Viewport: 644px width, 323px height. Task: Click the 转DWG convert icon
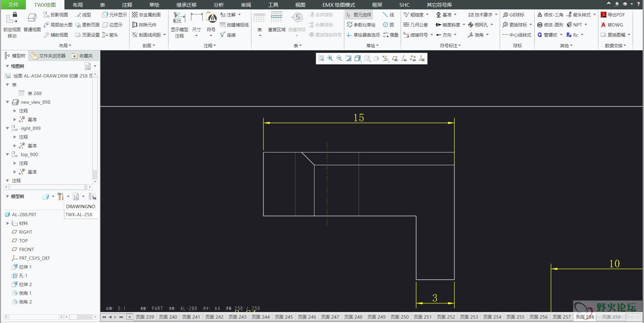tap(612, 25)
